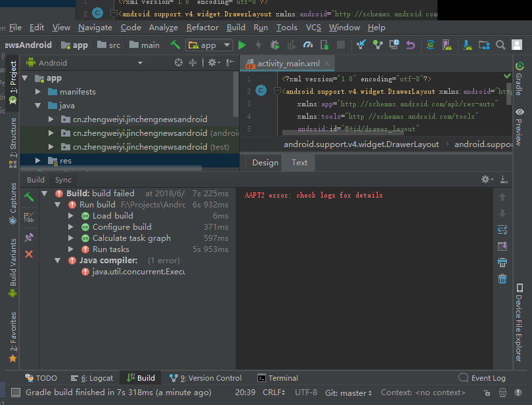The image size is (532, 405).
Task: Open the Tools menu
Action: click(x=287, y=28)
